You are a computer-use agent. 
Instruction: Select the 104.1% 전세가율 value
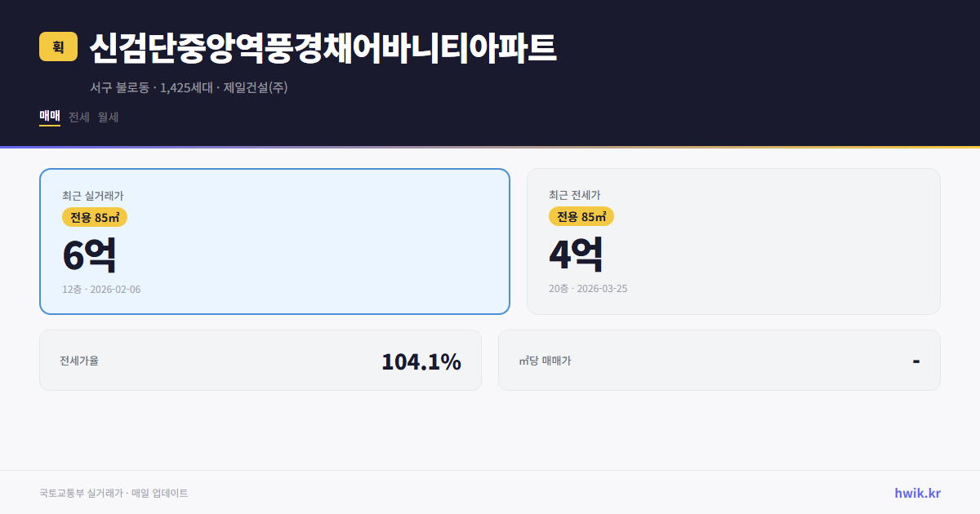tap(421, 360)
